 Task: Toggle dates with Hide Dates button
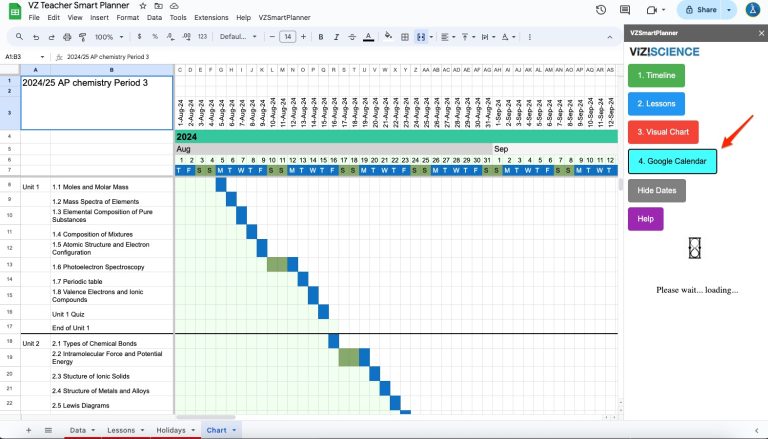tap(657, 191)
